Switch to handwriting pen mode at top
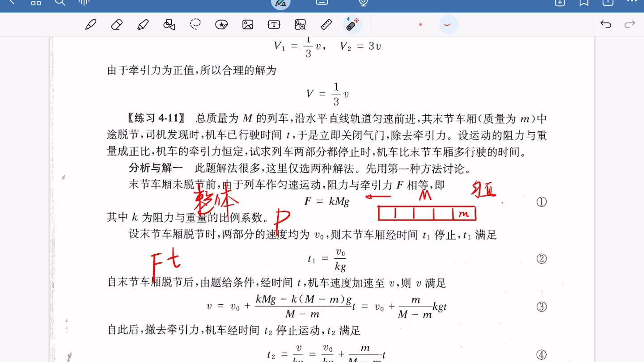The height and width of the screenshot is (362, 644). click(281, 3)
